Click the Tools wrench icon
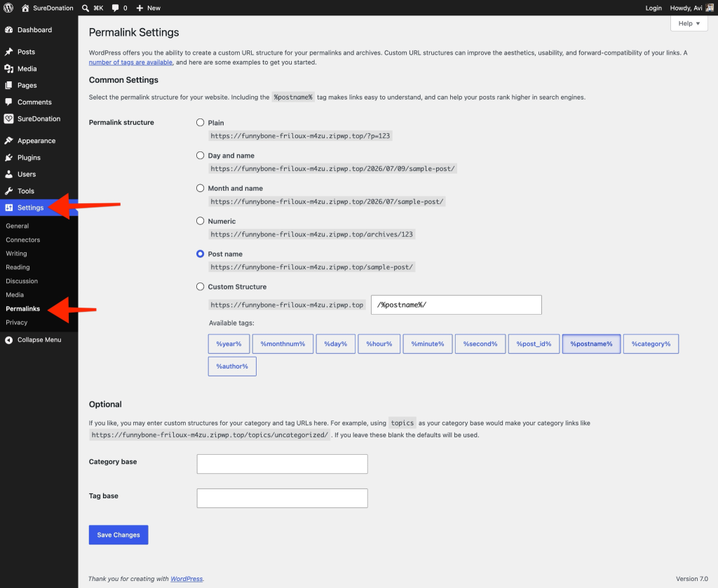718x588 pixels. coord(8,191)
